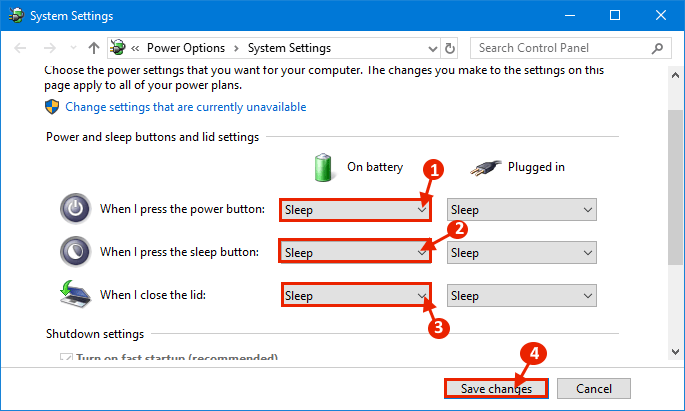Click the breadcrumb overflow chevrons in the address bar
The height and width of the screenshot is (411, 685).
click(x=135, y=48)
